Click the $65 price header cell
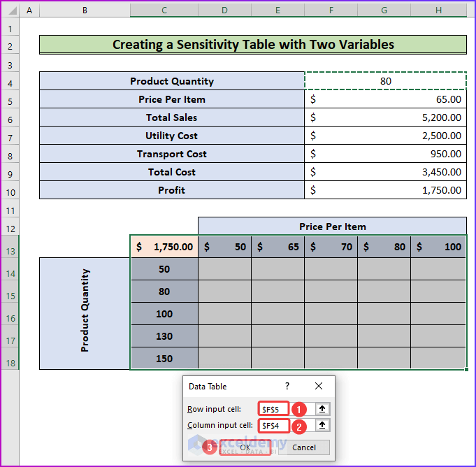 [277, 247]
